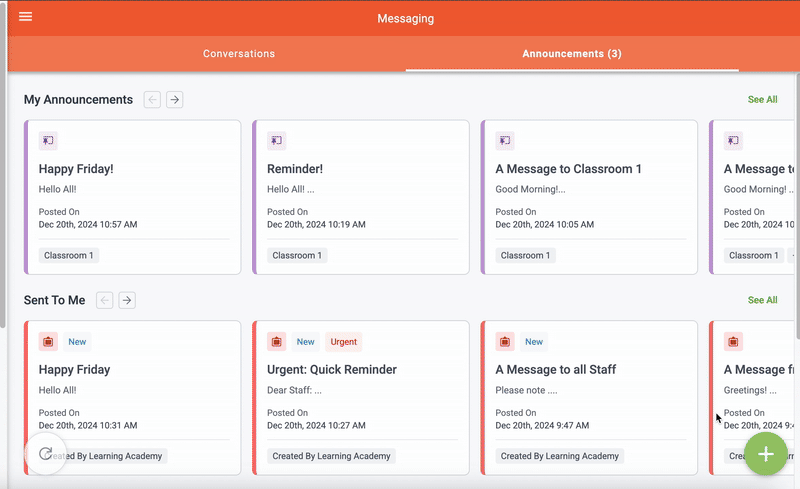Click the red Urgent badge
Screen dimensions: 800x489
(x=343, y=342)
